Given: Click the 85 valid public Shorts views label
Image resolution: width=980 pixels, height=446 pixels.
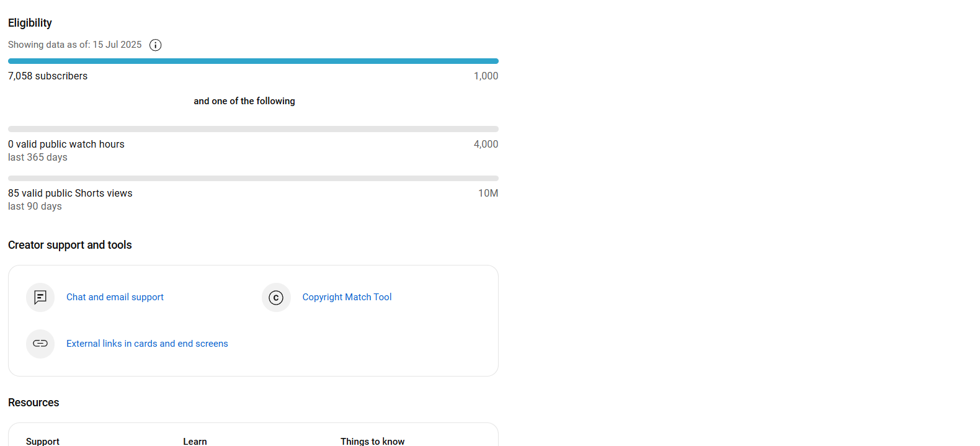Looking at the screenshot, I should [70, 193].
